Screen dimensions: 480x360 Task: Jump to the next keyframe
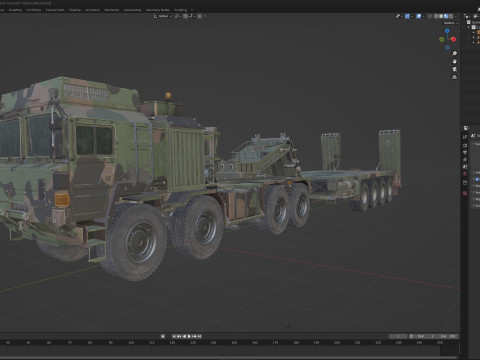click(194, 336)
